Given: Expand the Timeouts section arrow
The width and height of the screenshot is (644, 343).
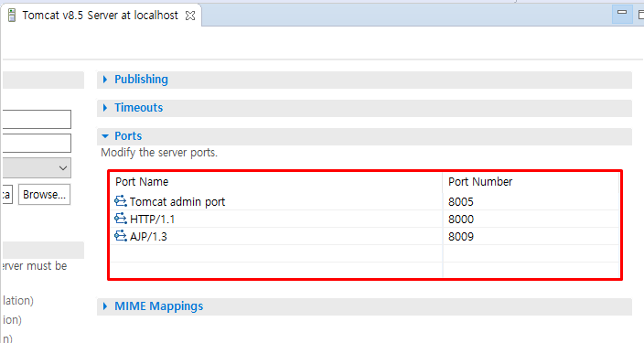Looking at the screenshot, I should click(105, 108).
